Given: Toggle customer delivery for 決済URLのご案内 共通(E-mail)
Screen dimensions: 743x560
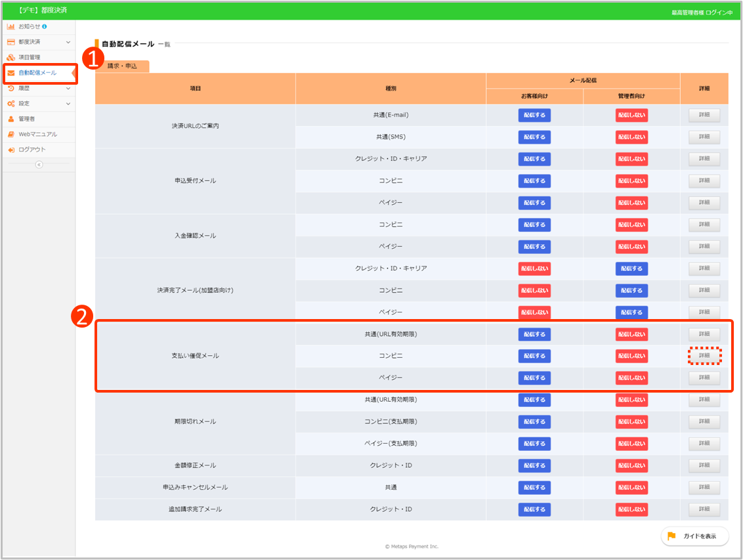Looking at the screenshot, I should tap(534, 115).
